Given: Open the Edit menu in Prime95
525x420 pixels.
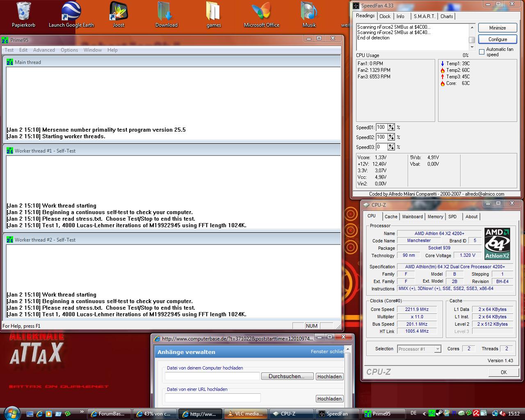Looking at the screenshot, I should click(x=23, y=50).
